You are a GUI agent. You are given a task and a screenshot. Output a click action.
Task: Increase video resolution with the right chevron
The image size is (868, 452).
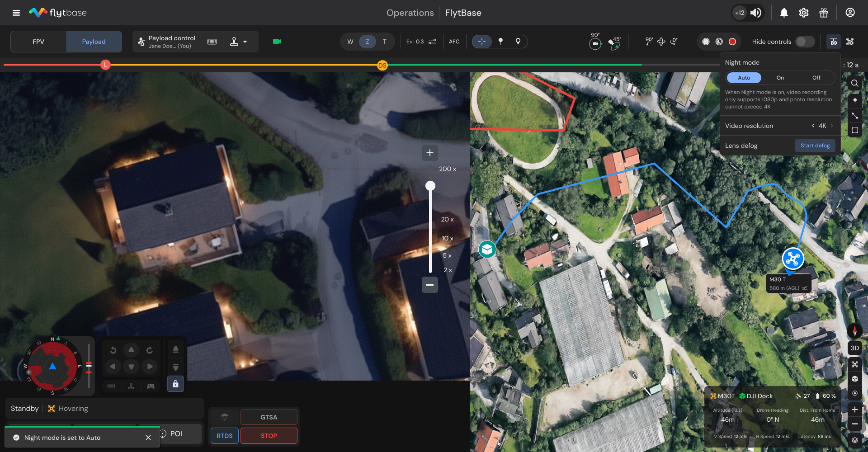tap(832, 126)
